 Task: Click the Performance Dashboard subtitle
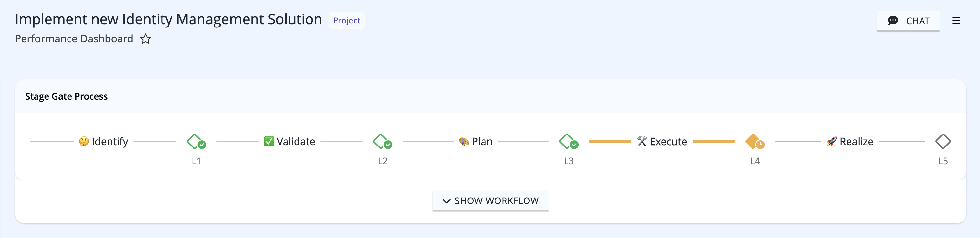click(x=74, y=39)
